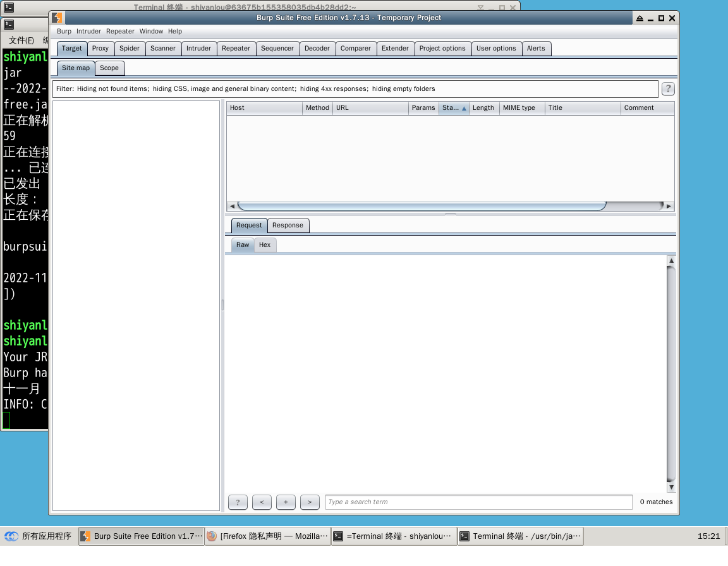Open 文件 menu in the terminal window
Image resolution: width=728 pixels, height=566 pixels.
coord(21,40)
